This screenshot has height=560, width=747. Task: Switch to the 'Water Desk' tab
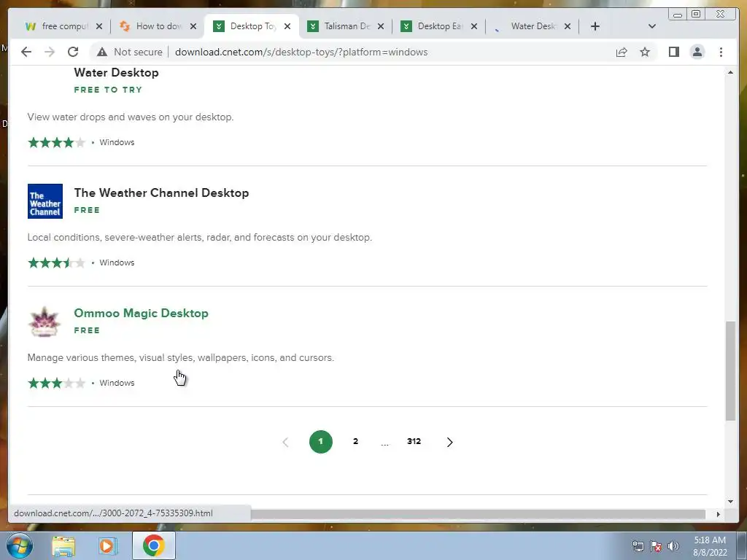pyautogui.click(x=532, y=26)
